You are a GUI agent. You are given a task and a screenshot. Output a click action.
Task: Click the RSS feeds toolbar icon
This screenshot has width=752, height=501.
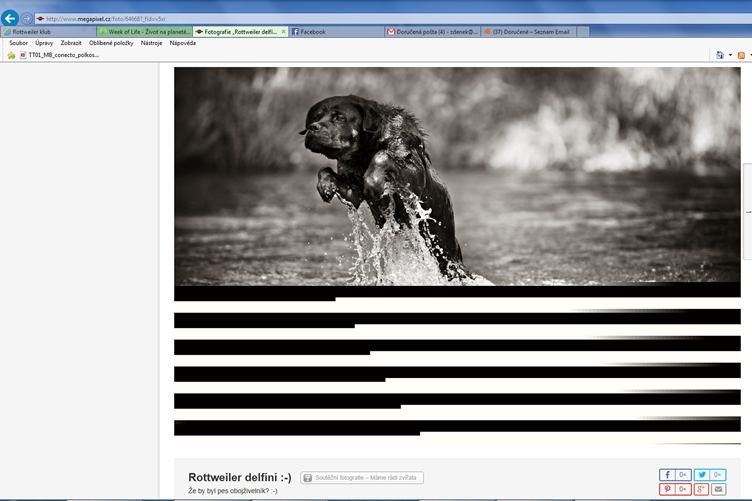[x=741, y=56]
